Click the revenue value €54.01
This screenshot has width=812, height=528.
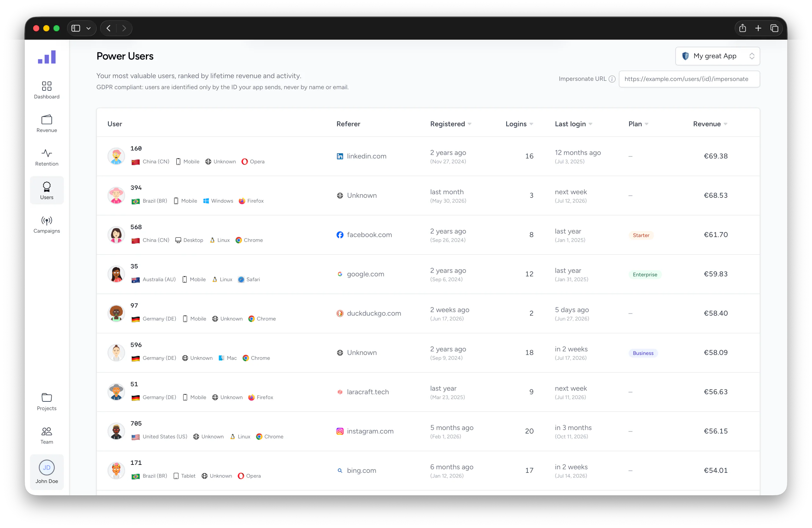click(x=716, y=470)
